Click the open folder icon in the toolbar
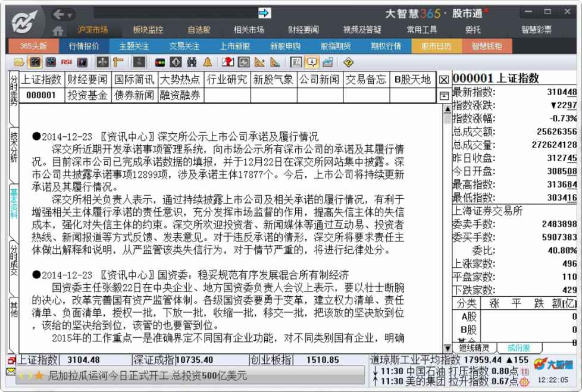The height and width of the screenshot is (392, 582). 19,62
